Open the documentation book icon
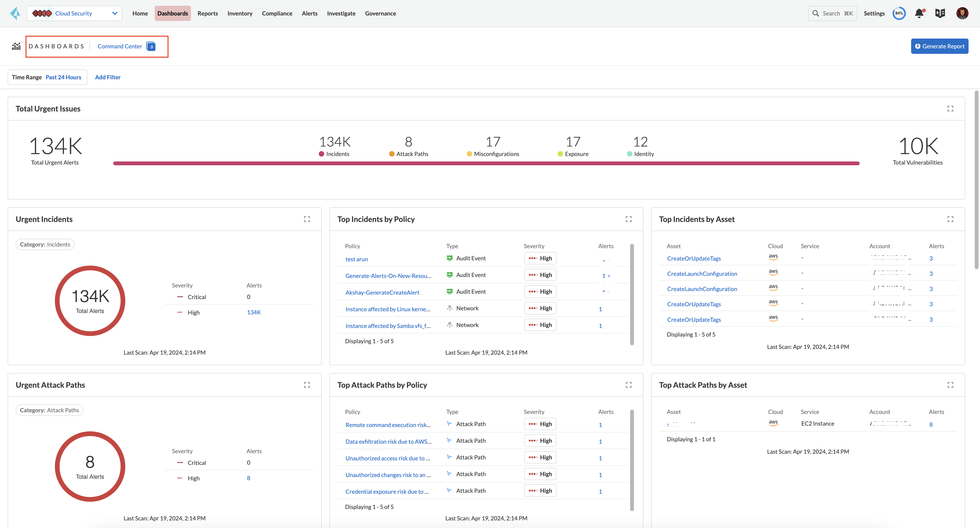Image resolution: width=980 pixels, height=528 pixels. (940, 13)
